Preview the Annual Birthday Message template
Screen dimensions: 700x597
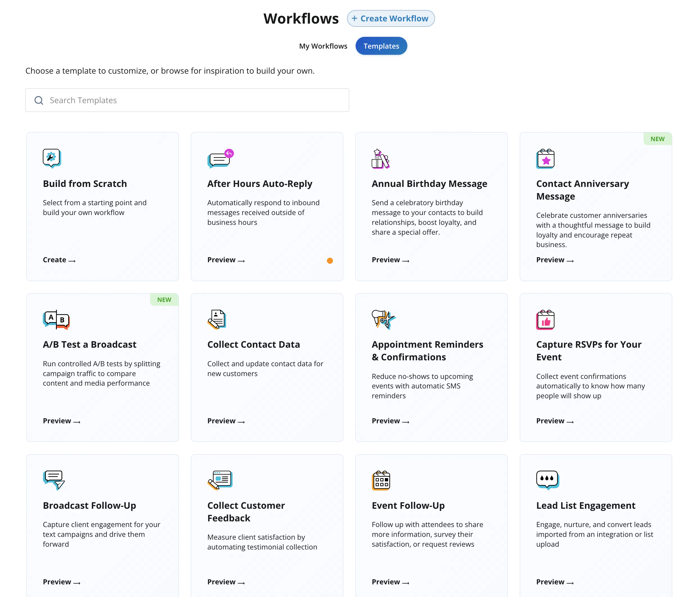coord(390,260)
